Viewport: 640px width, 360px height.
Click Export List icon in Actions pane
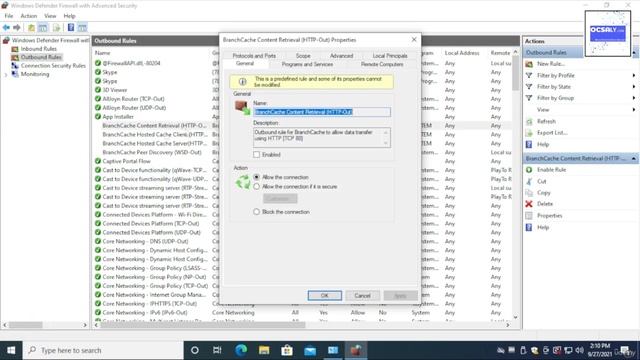click(529, 133)
